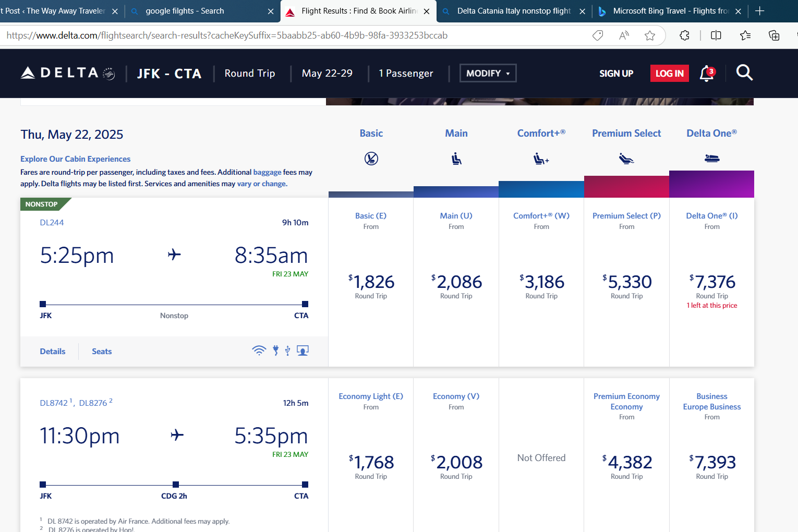Select the $1,826 Basic fare for DL244
Screen dimensions: 798x532
click(371, 282)
